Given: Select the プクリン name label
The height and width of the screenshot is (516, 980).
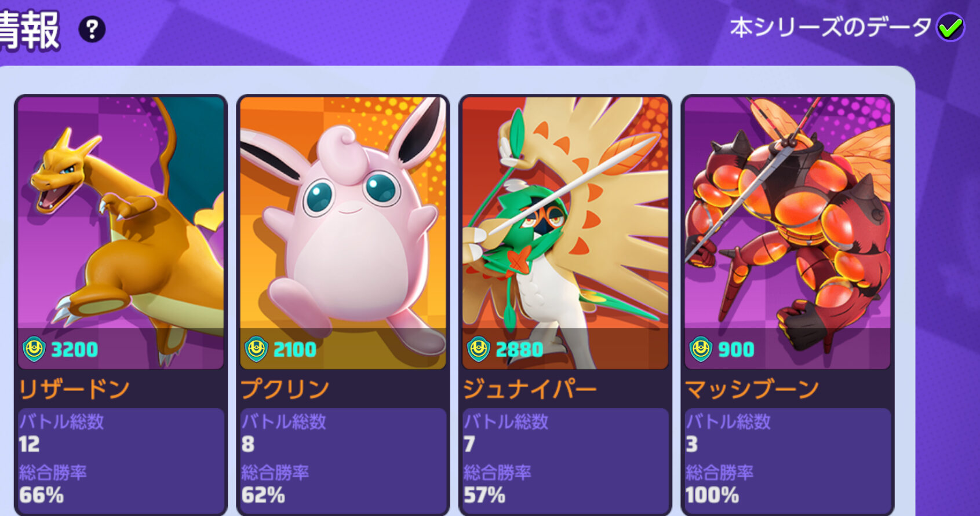Looking at the screenshot, I should pos(285,389).
